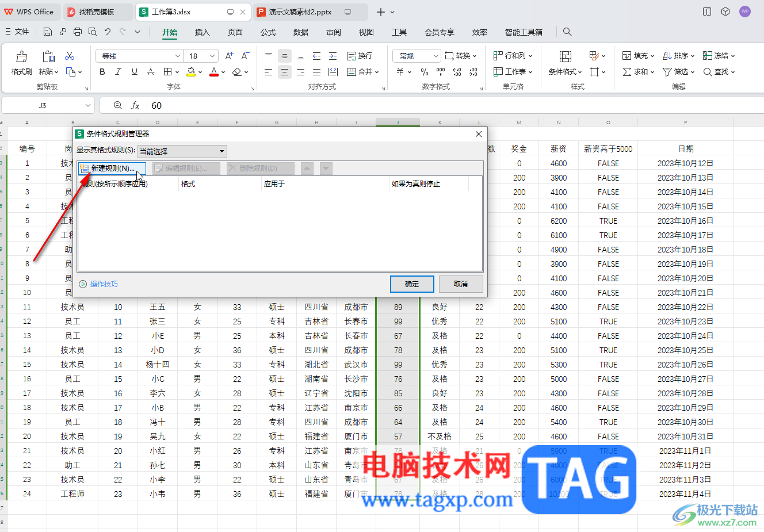Image resolution: width=764 pixels, height=532 pixels.
Task: Toggle top vertical alignment
Action: (269, 56)
